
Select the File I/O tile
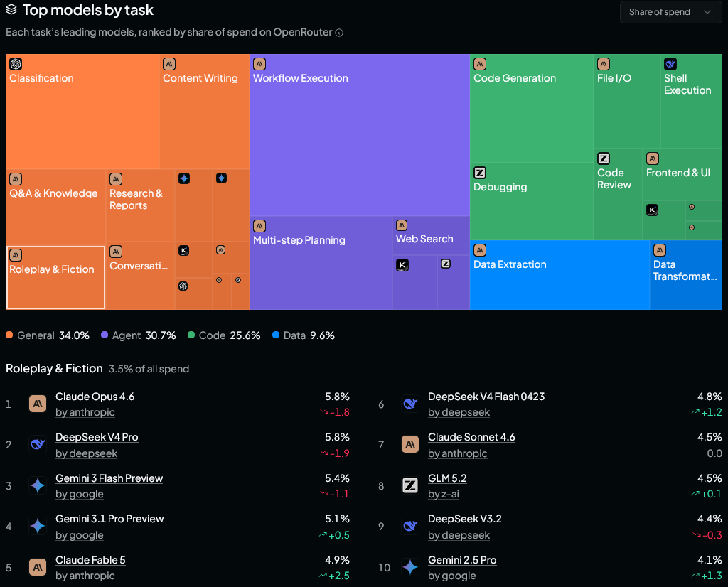point(627,101)
